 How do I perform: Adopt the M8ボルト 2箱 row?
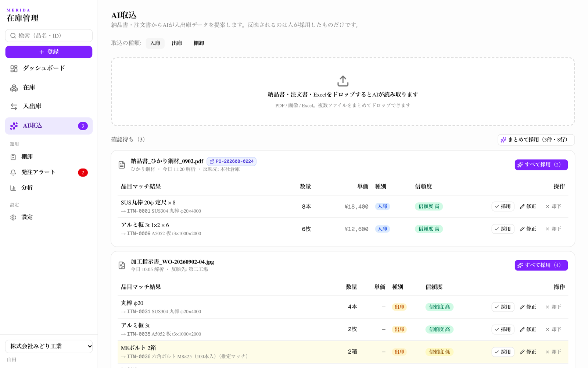[503, 352]
